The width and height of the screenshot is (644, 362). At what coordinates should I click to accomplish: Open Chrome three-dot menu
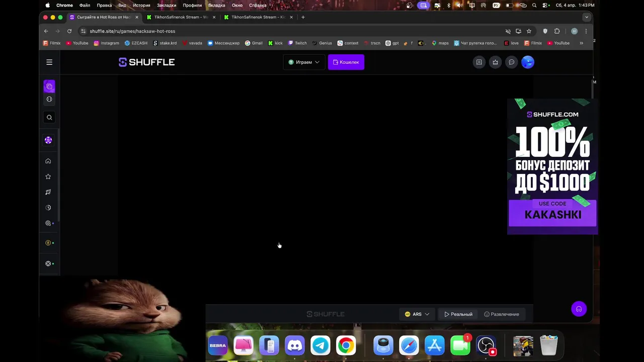click(x=586, y=31)
